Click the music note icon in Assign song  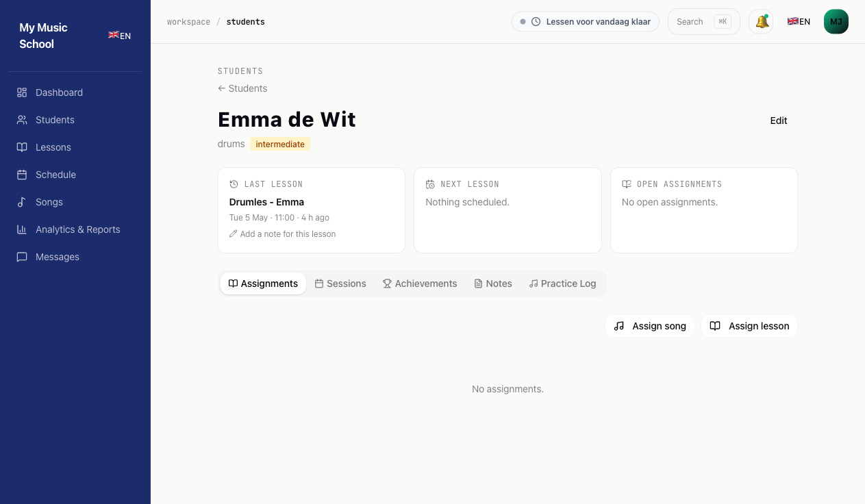(x=619, y=326)
